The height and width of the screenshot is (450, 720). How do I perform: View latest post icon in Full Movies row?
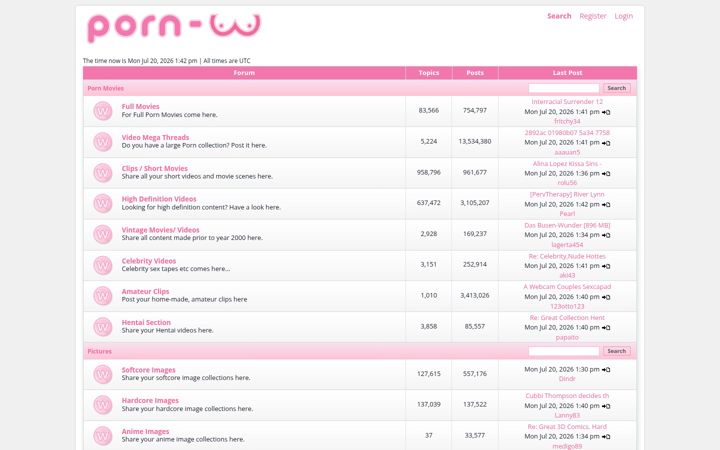coord(606,112)
